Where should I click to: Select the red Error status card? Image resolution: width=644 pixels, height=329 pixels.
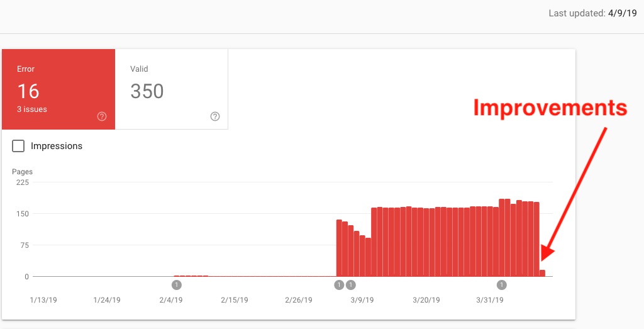(58, 89)
